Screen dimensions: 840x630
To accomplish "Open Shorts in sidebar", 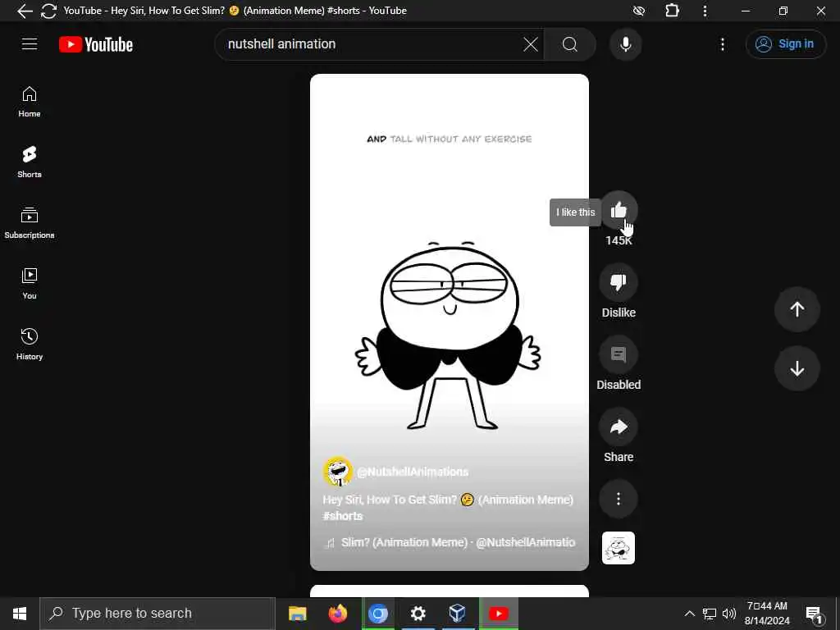I will pyautogui.click(x=30, y=162).
